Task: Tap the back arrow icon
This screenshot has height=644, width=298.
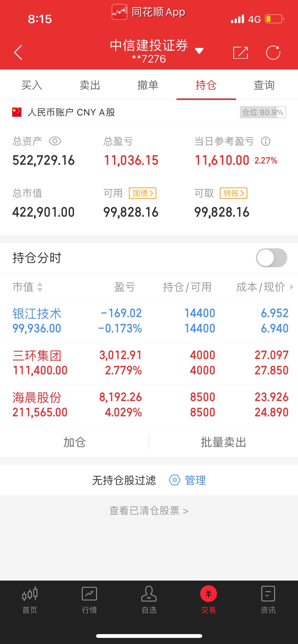Action: tap(18, 52)
